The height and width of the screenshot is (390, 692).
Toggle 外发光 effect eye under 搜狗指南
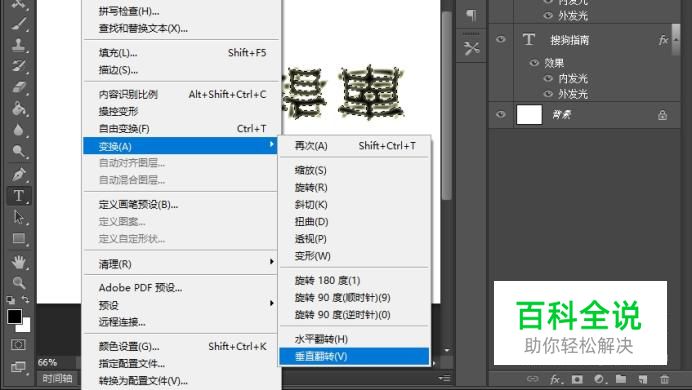[x=548, y=94]
